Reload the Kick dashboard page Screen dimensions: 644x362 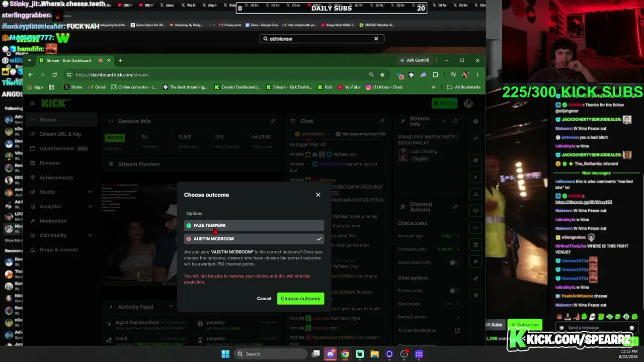(x=54, y=75)
